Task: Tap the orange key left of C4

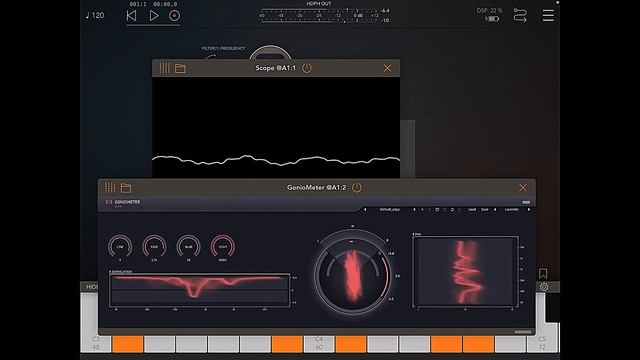Action: (x=287, y=344)
